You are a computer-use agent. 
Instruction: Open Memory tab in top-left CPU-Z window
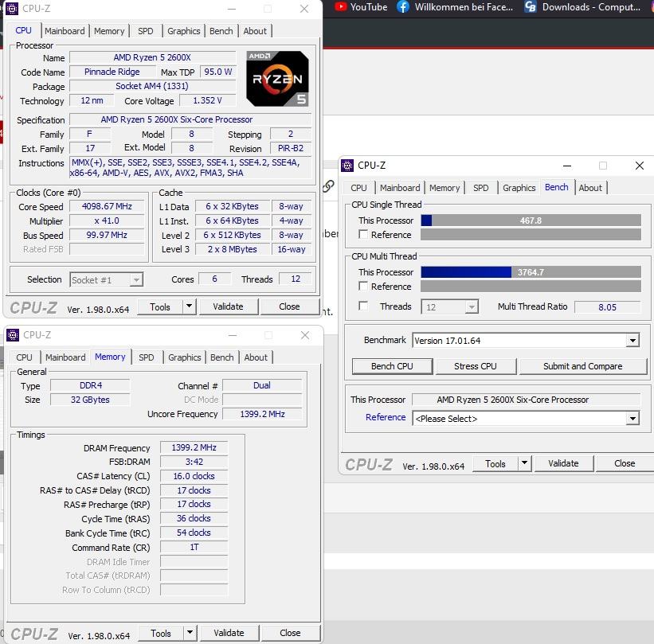tap(109, 31)
